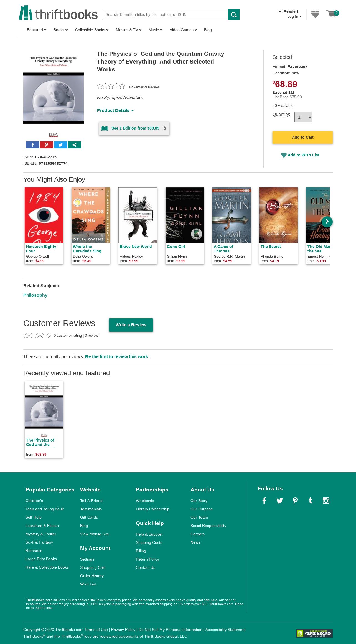Click the Nineteen Eighty-Four title link
The image size is (356, 644).
[x=42, y=249]
